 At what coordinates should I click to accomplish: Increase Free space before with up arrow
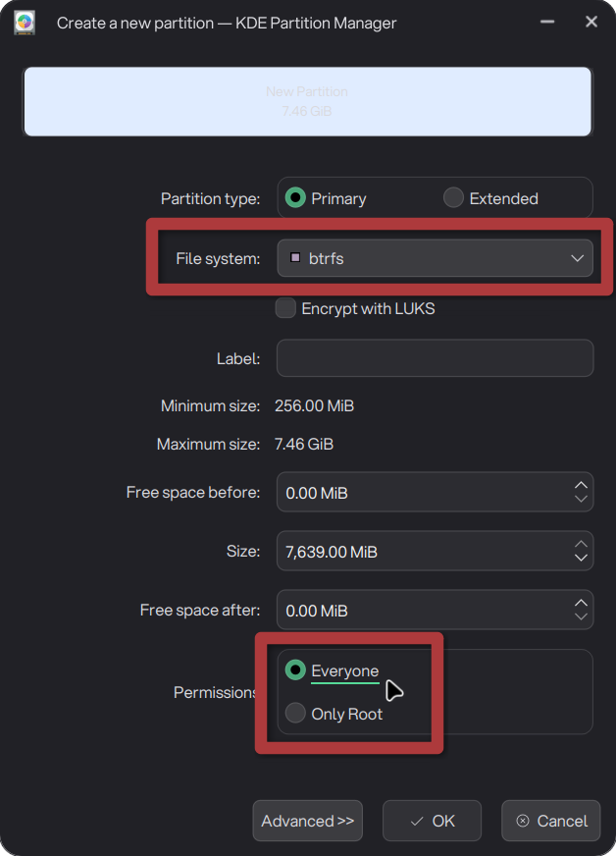[581, 485]
